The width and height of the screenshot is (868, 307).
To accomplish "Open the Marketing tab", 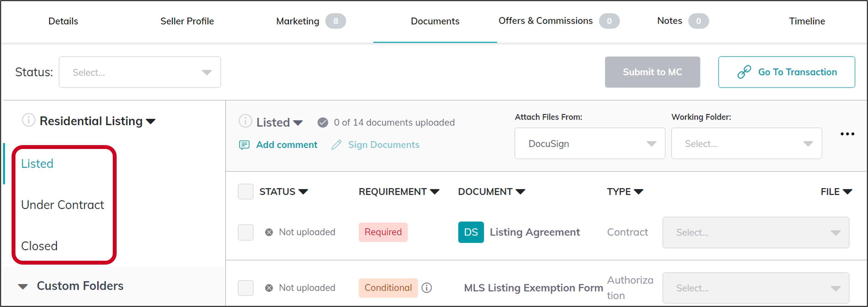I will point(298,21).
